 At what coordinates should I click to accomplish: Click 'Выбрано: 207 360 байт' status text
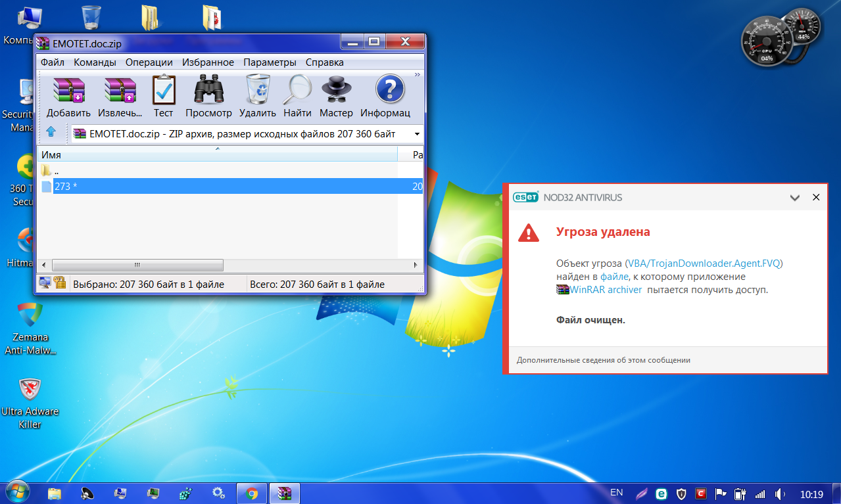pyautogui.click(x=148, y=285)
